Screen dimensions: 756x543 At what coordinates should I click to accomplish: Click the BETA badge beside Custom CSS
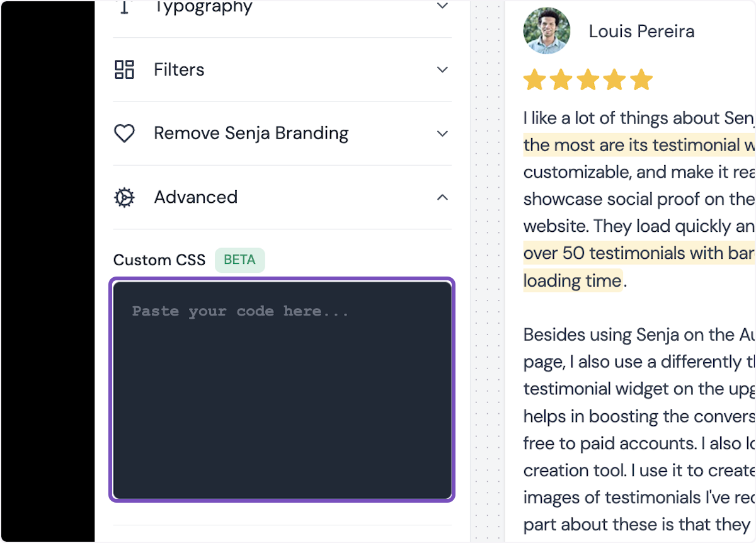coord(239,260)
